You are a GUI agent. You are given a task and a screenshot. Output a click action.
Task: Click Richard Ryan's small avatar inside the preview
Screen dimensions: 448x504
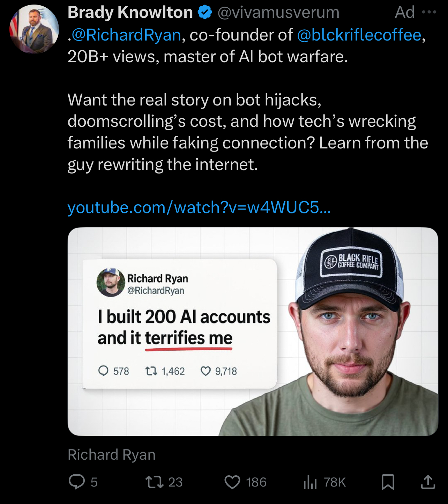pos(111,283)
